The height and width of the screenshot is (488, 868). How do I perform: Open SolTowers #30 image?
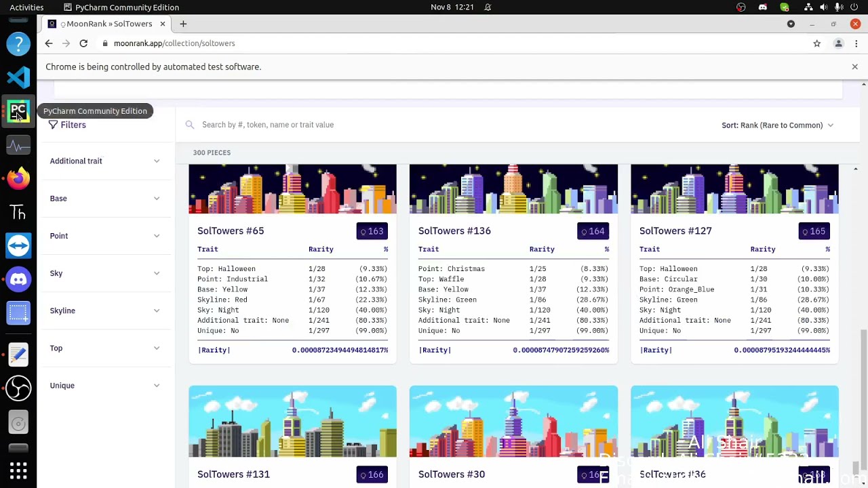[x=513, y=422]
